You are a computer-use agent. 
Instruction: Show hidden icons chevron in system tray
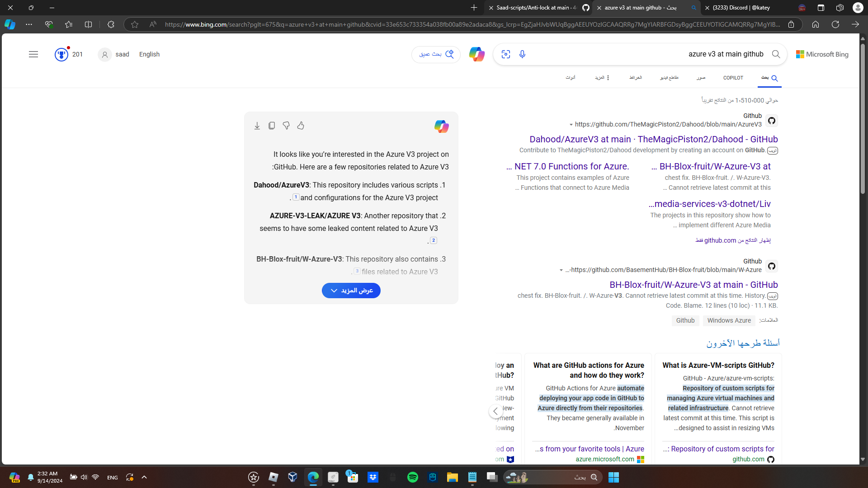coord(144,477)
